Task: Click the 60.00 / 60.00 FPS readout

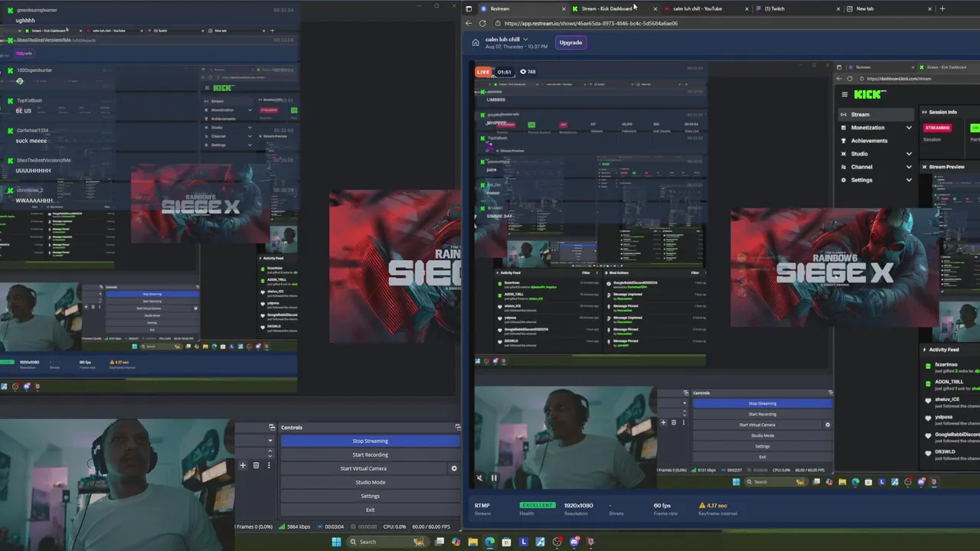Action: [430, 527]
